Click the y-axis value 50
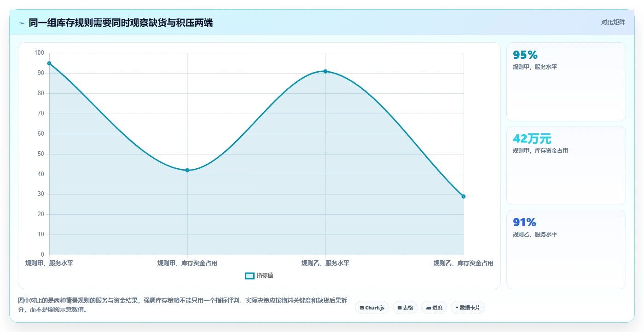The height and width of the screenshot is (332, 644). click(41, 154)
